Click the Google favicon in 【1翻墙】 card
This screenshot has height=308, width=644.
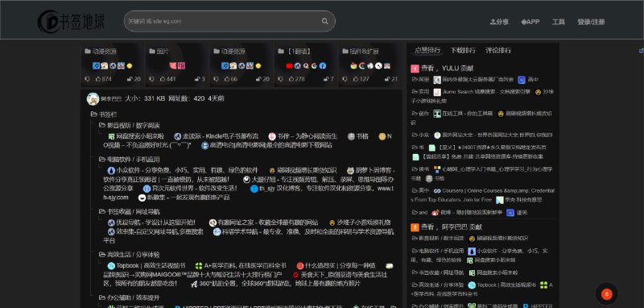coord(315,66)
